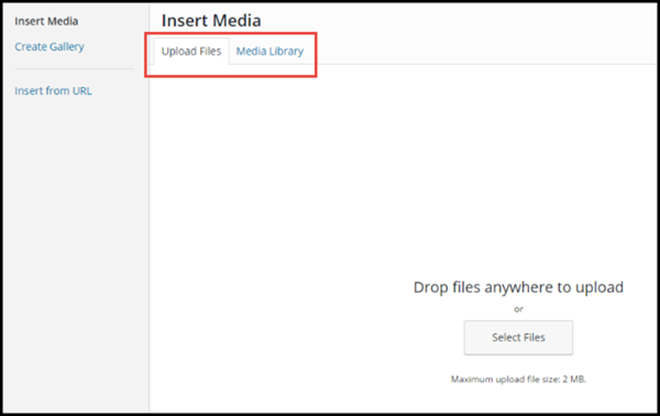Click empty tab bar right of Media Library
Screen dimensions: 660x416
pyautogui.click(x=480, y=51)
